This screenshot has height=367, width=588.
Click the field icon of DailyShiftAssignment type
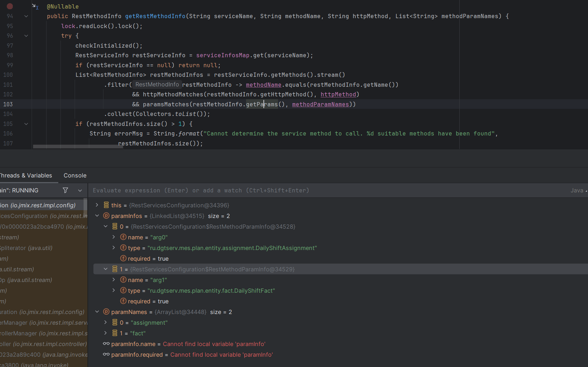123,248
